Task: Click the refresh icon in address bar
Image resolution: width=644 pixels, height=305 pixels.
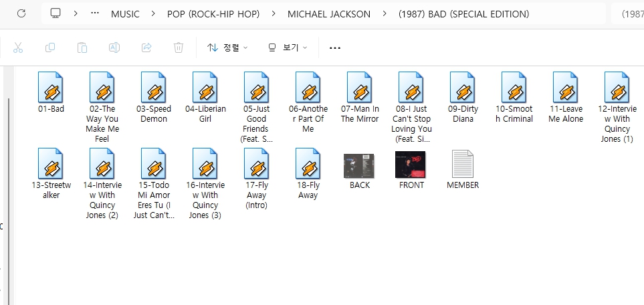Action: [21, 13]
